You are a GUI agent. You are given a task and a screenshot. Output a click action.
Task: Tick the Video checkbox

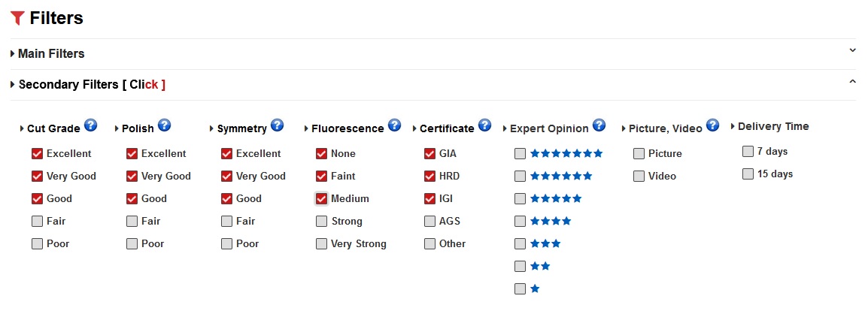[639, 177]
